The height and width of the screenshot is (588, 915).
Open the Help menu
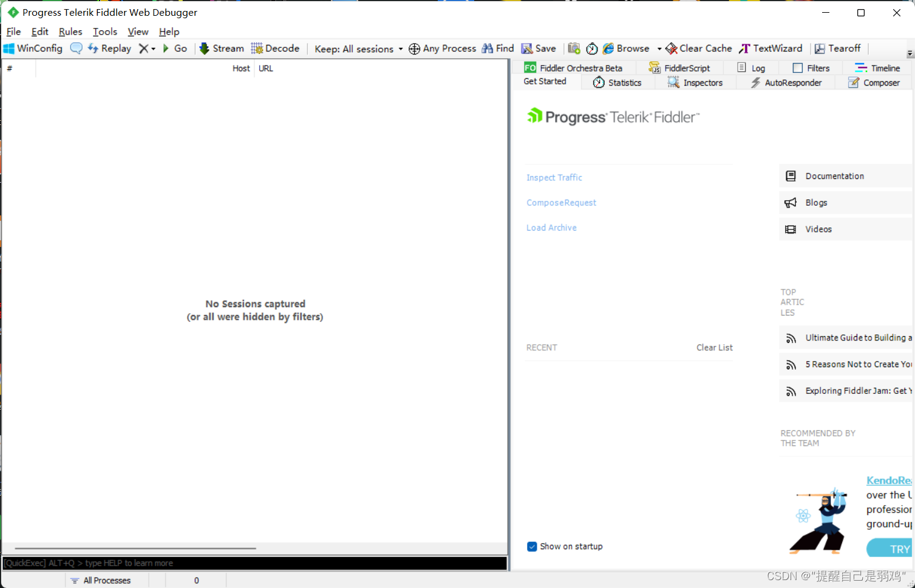169,32
